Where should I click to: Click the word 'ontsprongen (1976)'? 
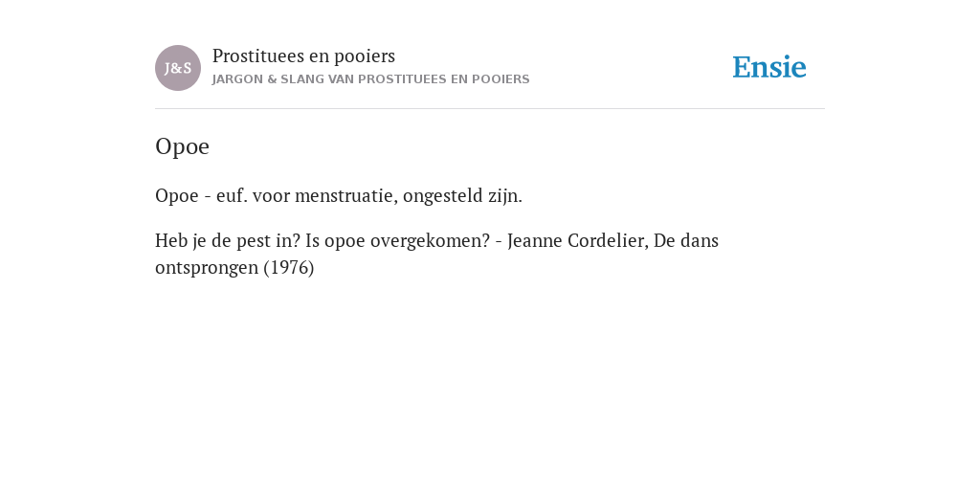coord(234,268)
